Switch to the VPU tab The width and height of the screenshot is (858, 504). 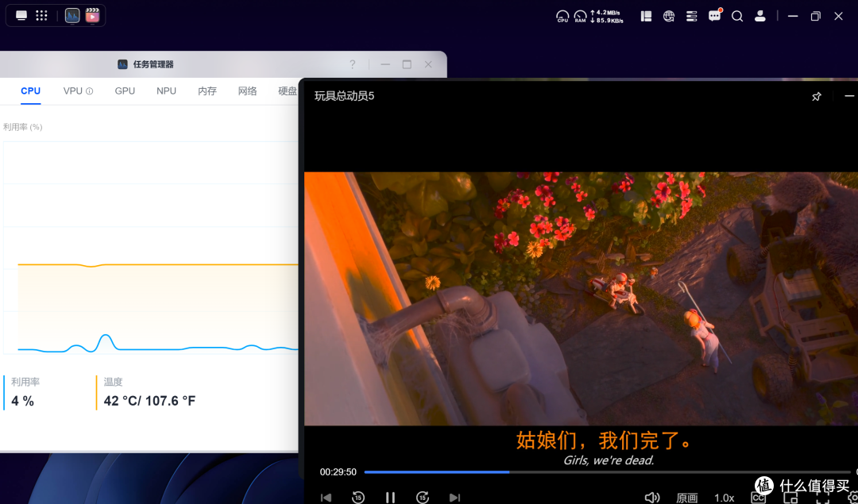point(72,90)
